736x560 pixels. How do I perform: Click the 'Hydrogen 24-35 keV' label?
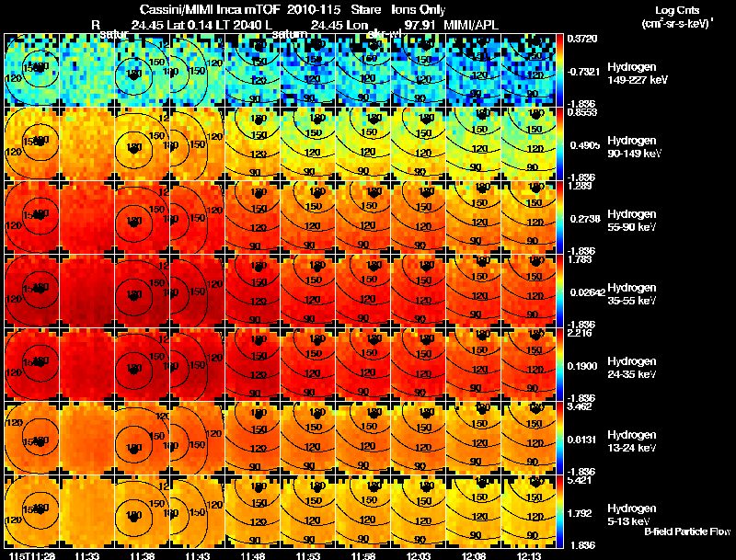click(x=632, y=368)
